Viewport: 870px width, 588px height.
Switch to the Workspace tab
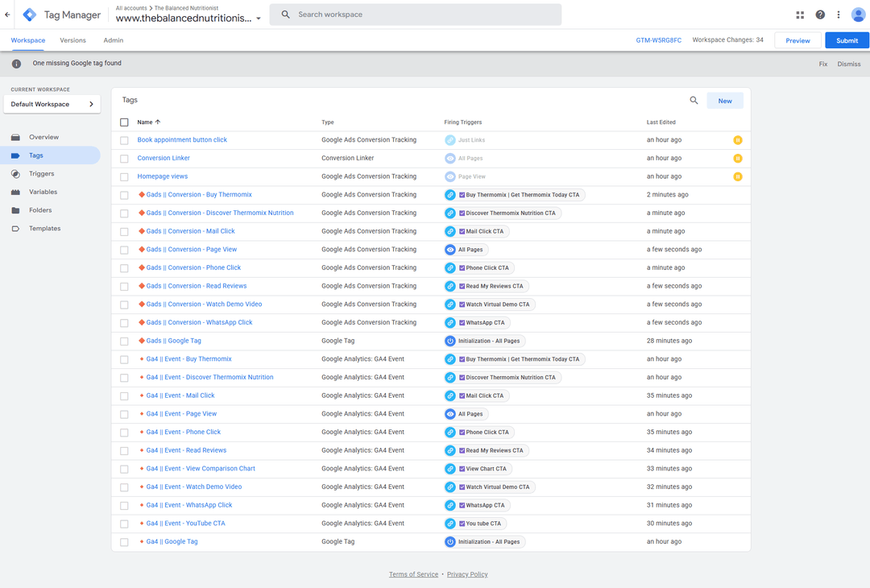coord(28,40)
